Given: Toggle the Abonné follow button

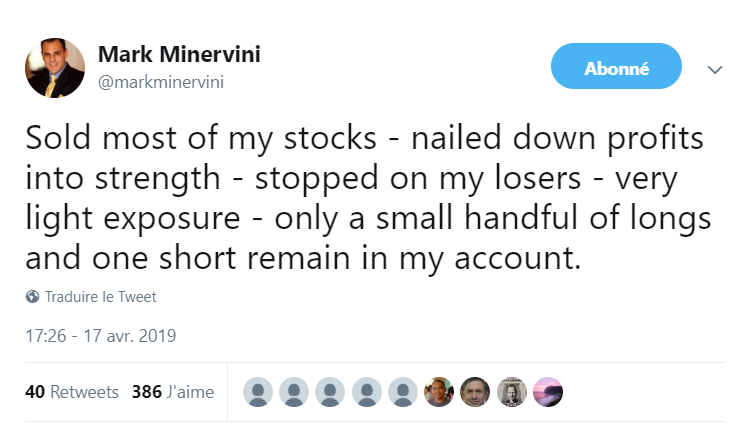Looking at the screenshot, I should [616, 69].
